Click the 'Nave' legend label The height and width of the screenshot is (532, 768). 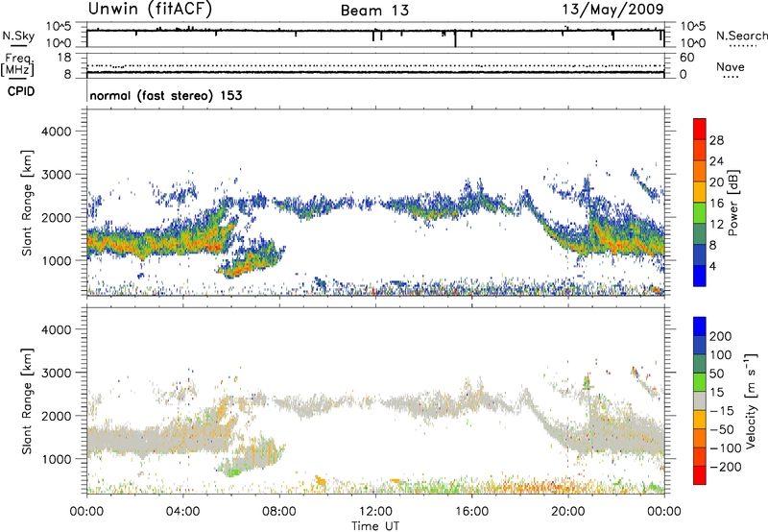[x=731, y=67]
